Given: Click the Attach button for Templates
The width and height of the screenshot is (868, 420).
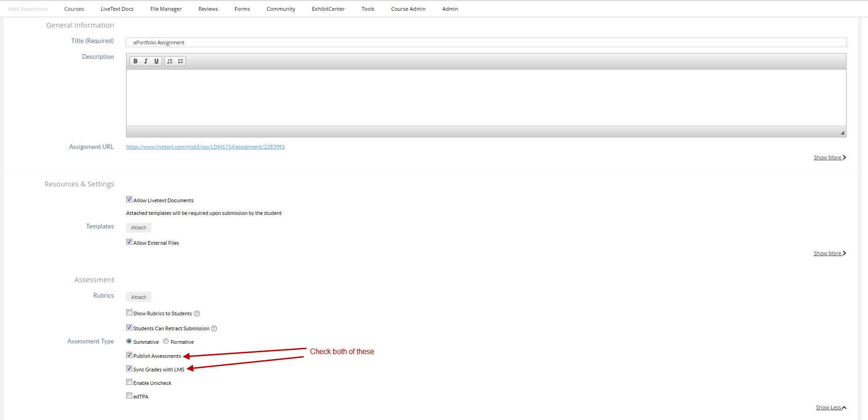Looking at the screenshot, I should coord(139,228).
